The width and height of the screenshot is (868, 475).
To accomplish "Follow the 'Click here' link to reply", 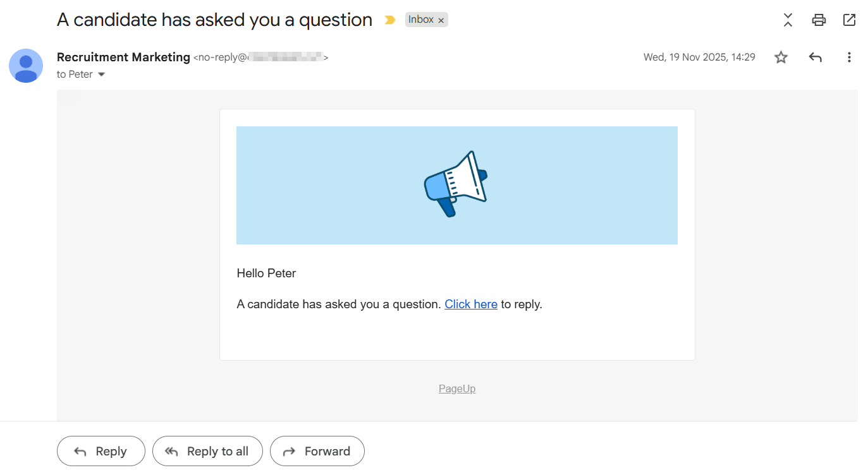I will click(470, 304).
